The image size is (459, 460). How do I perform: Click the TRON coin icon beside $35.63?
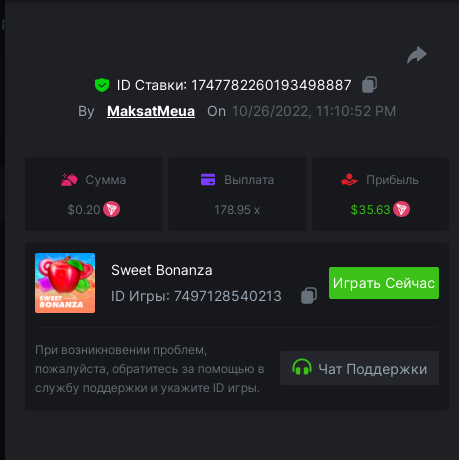401,209
